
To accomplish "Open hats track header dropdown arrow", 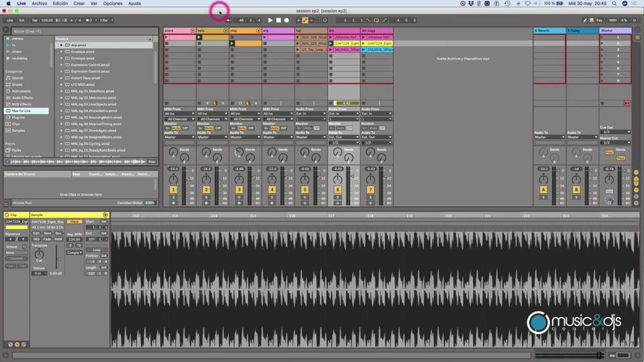I will 225,31.
